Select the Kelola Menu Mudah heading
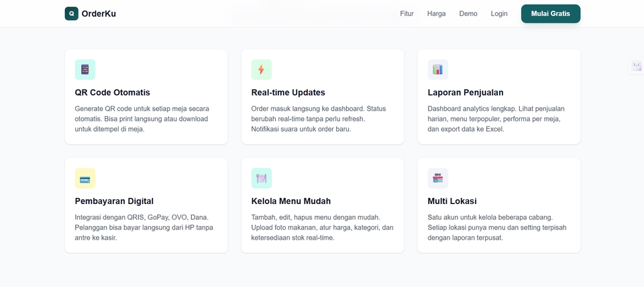 pos(290,201)
